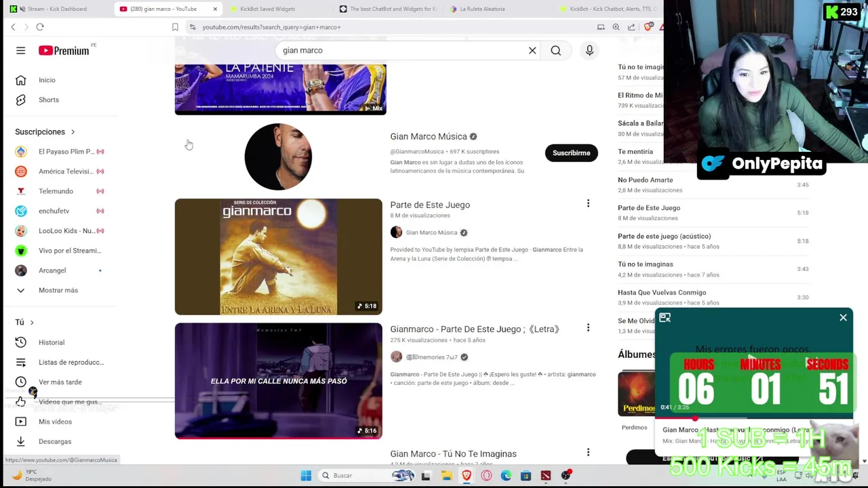868x488 pixels.
Task: Go to the YouTube Premium home logo
Action: pyautogui.click(x=64, y=51)
